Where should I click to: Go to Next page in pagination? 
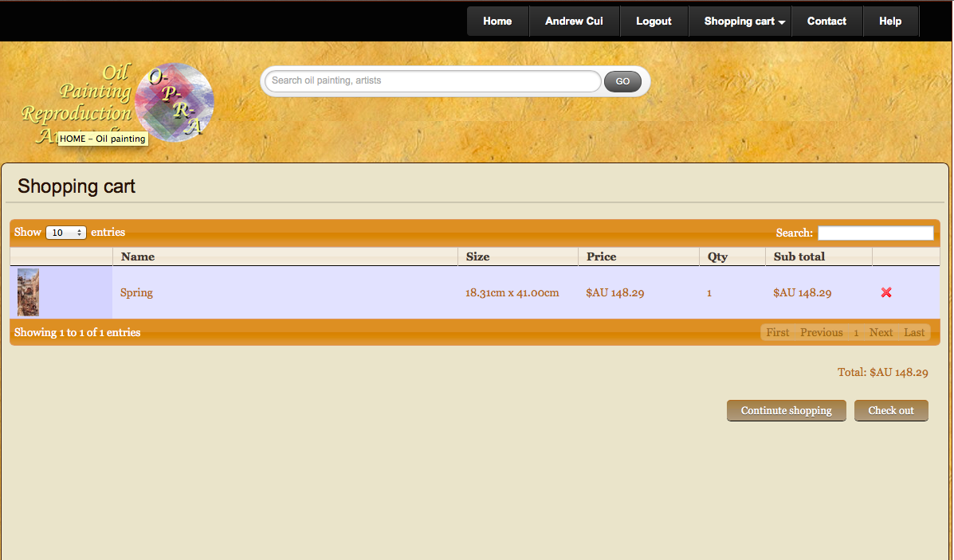pos(881,332)
